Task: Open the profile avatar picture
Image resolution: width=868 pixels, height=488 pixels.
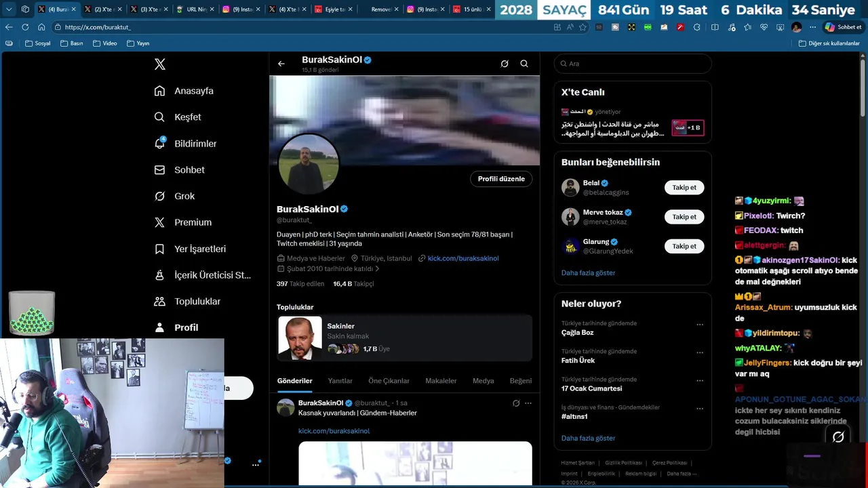Action: tap(309, 164)
